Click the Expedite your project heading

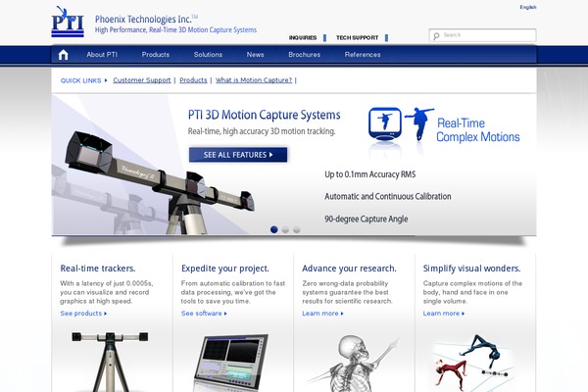click(x=225, y=269)
